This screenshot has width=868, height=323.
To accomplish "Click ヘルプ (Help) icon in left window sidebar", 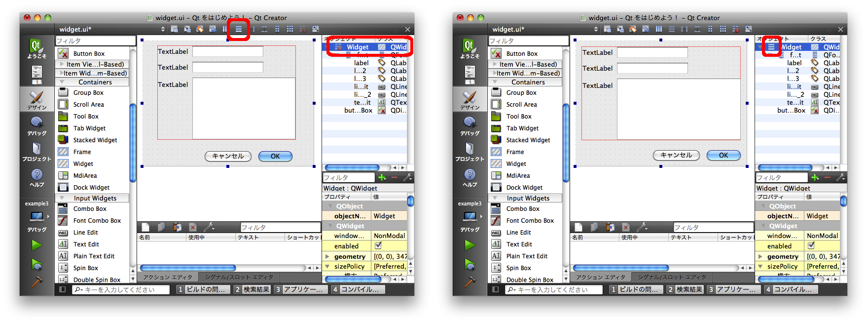I will tap(37, 177).
